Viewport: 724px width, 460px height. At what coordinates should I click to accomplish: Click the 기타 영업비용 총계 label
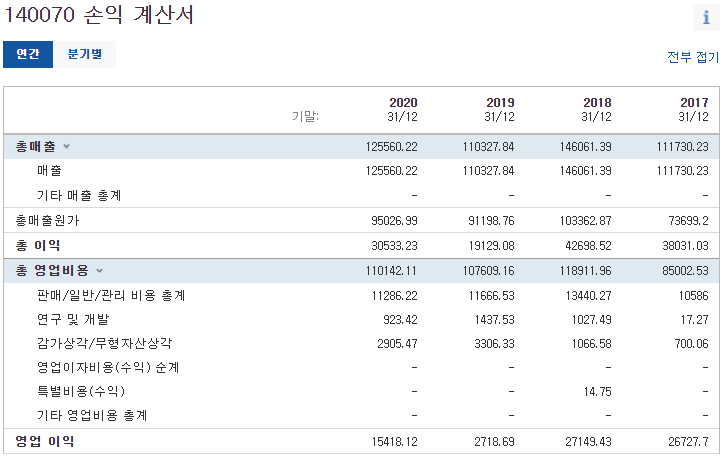[x=92, y=415]
